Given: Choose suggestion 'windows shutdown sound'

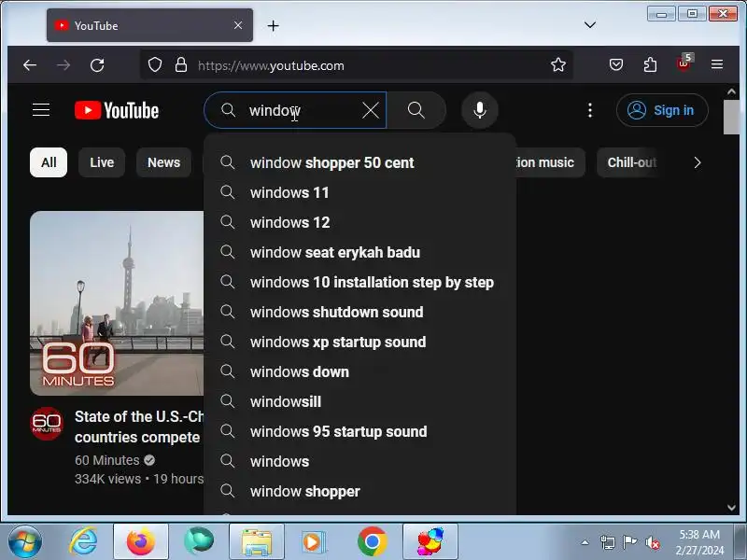Looking at the screenshot, I should pos(360,312).
